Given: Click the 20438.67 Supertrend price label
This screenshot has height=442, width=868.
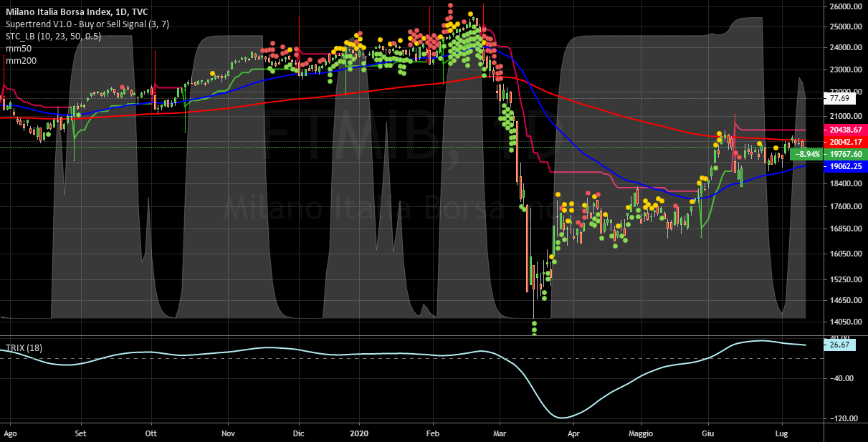Looking at the screenshot, I should pos(846,131).
